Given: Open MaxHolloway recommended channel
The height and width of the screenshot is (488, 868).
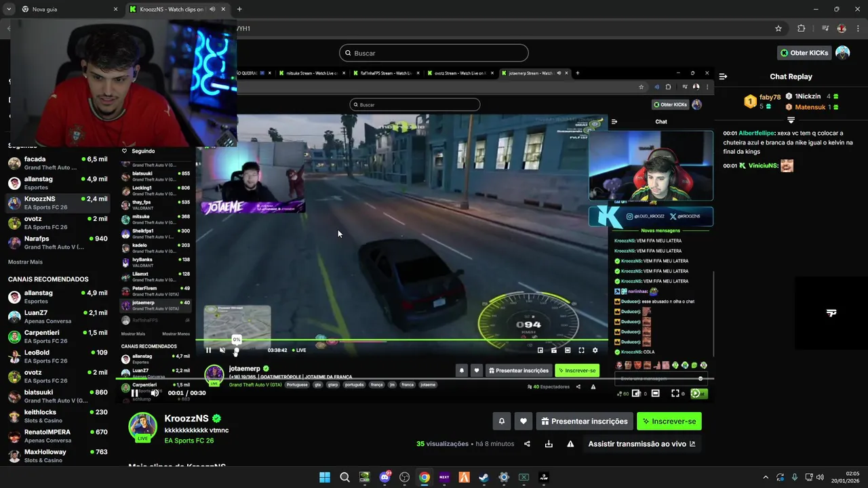Looking at the screenshot, I should [58, 455].
